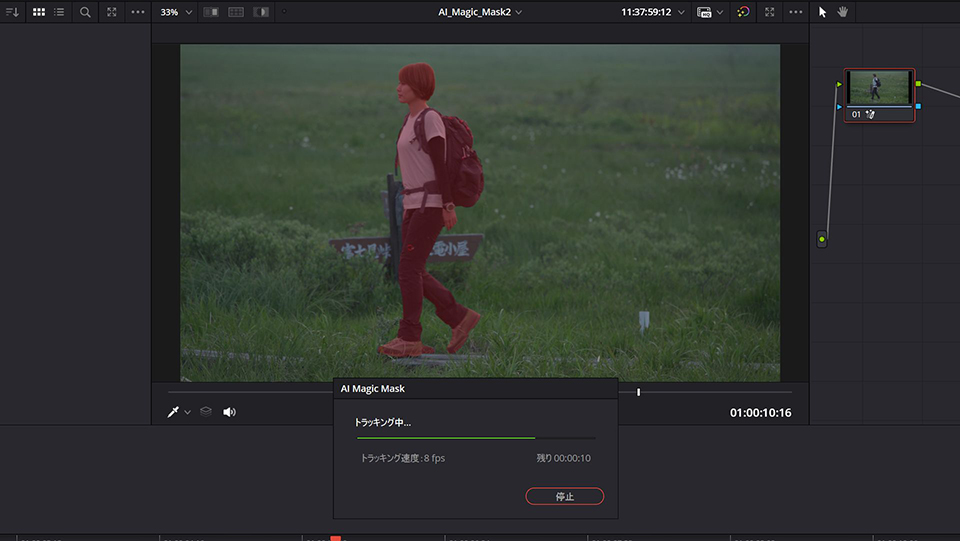Enable split screen view icon
Viewport: 960px width, 541px height.
pyautogui.click(x=236, y=12)
